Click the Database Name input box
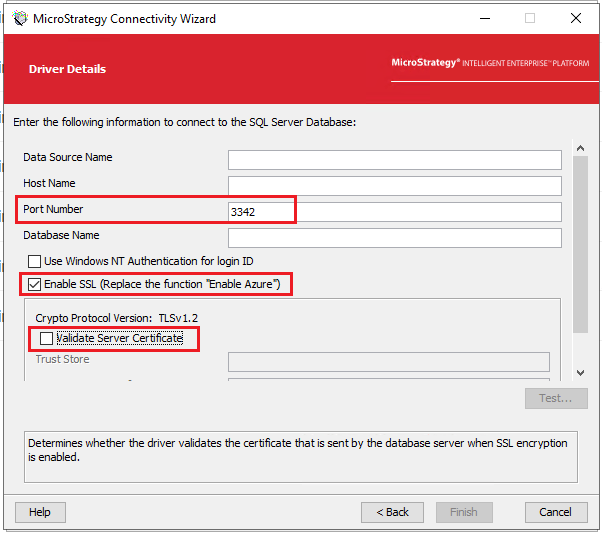 (x=394, y=238)
